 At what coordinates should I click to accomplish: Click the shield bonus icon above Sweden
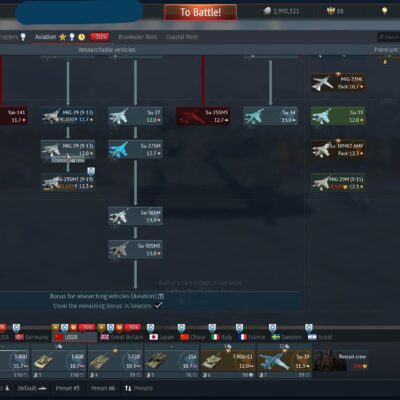click(272, 328)
